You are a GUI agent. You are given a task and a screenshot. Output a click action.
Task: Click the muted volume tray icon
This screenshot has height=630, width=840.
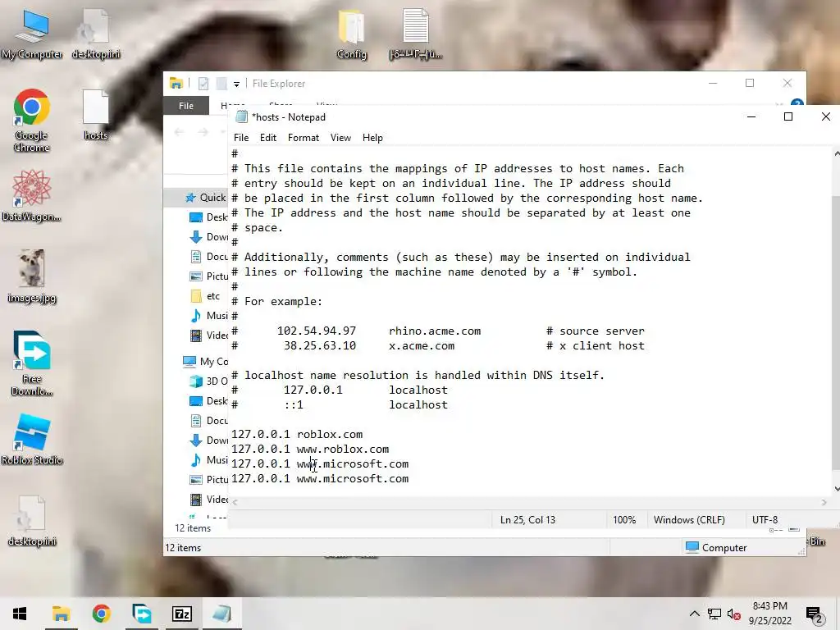click(x=734, y=614)
